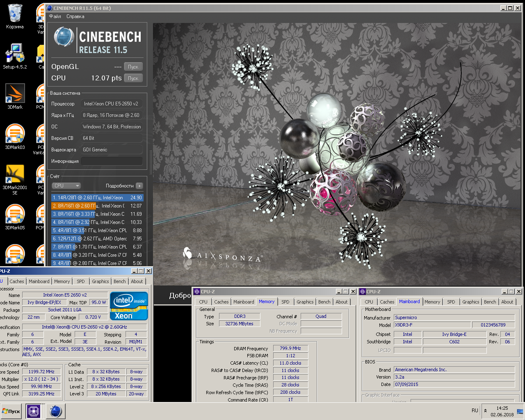Open the Справка menu in Cinebench
The width and height of the screenshot is (525, 420).
point(75,16)
